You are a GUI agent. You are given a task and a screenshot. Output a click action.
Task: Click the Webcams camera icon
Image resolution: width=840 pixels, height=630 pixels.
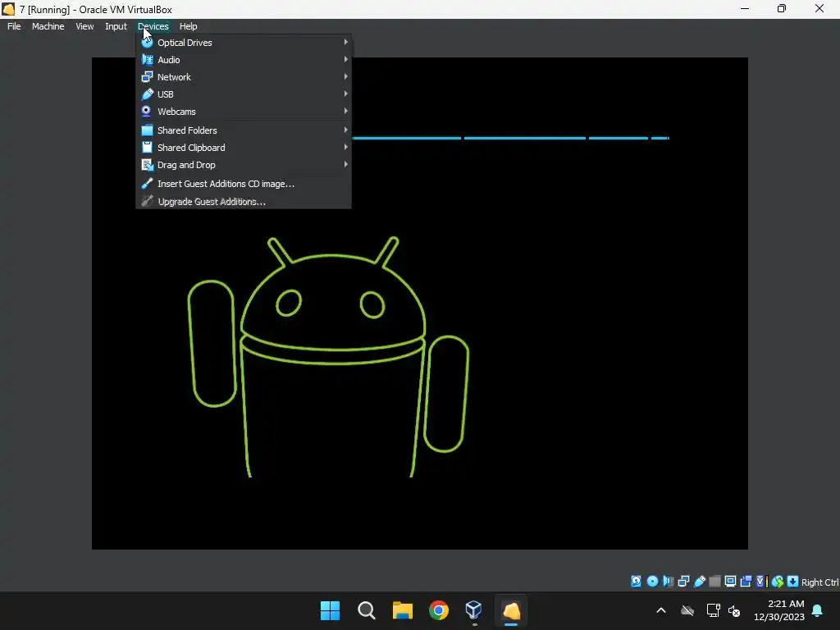pyautogui.click(x=146, y=112)
